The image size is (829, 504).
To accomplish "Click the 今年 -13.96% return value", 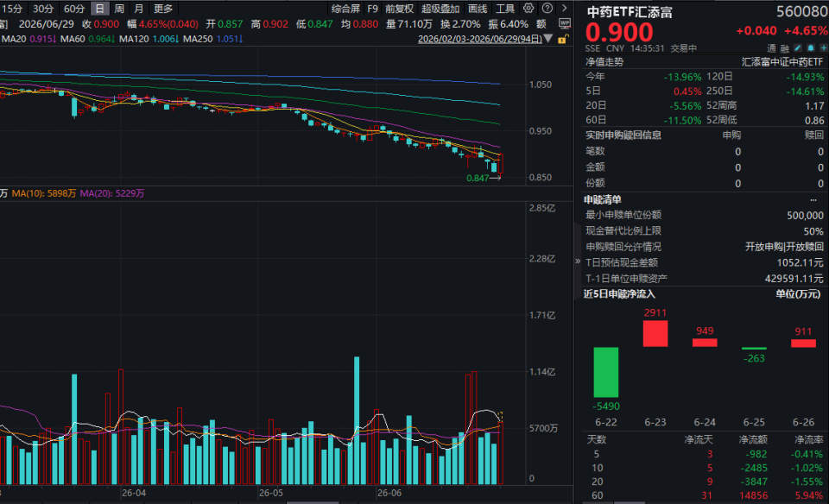I will point(682,77).
